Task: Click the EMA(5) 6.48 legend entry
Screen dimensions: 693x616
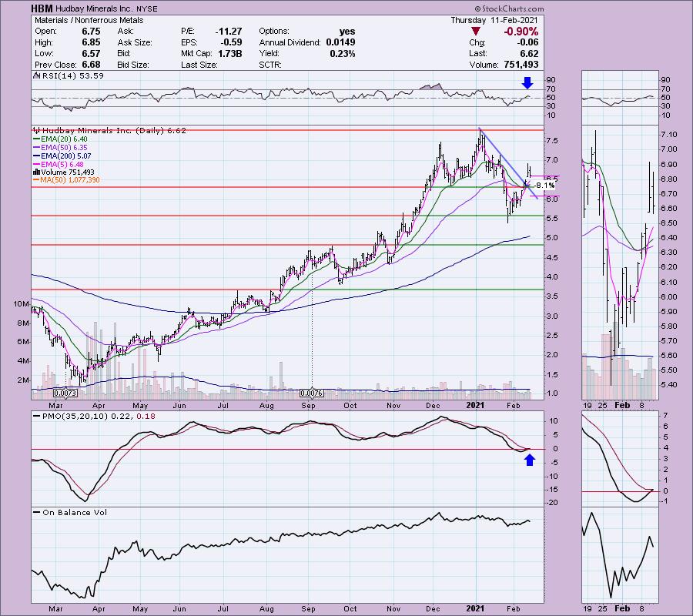Action: point(59,164)
